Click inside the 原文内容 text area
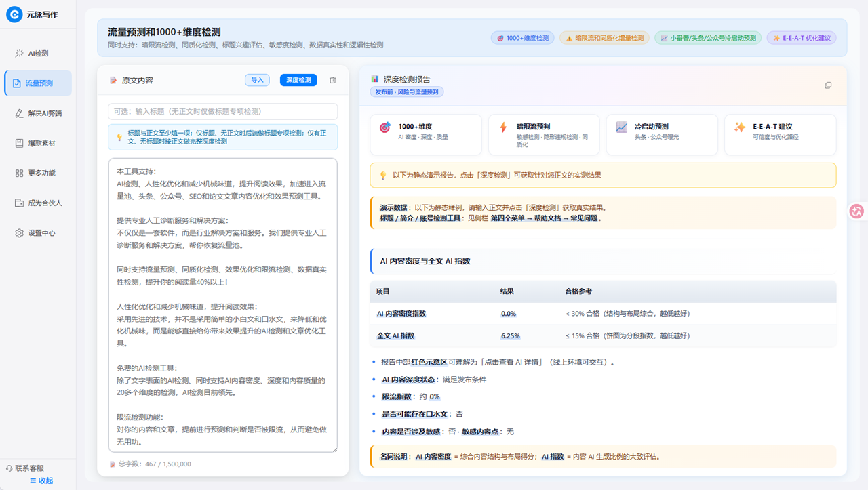 [222, 305]
